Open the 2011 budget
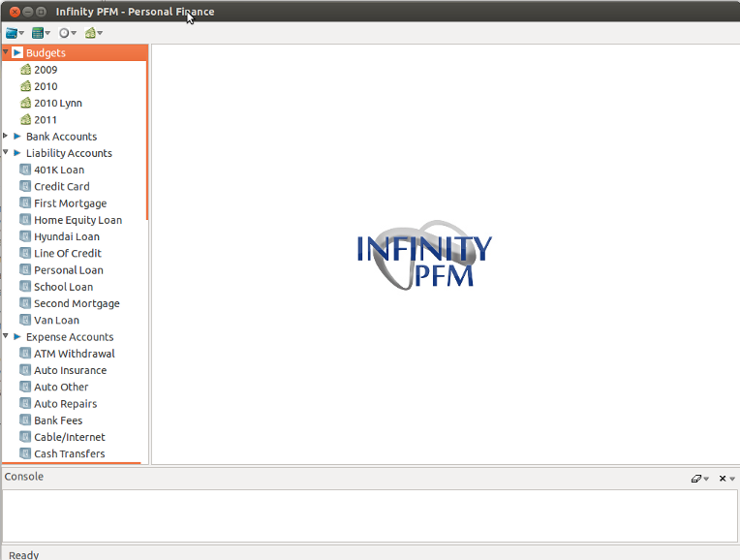 (x=46, y=120)
